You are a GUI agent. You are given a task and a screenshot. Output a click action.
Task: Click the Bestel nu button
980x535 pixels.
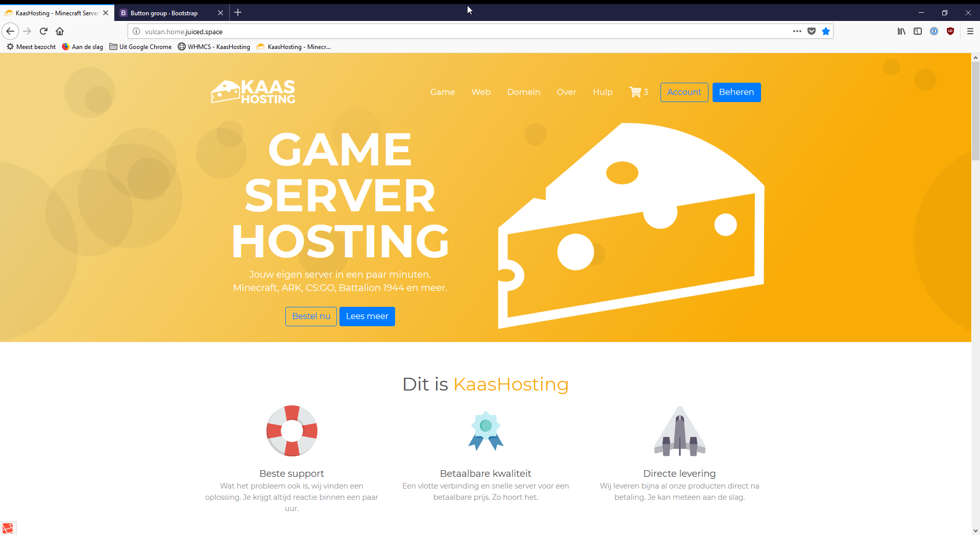(x=311, y=316)
